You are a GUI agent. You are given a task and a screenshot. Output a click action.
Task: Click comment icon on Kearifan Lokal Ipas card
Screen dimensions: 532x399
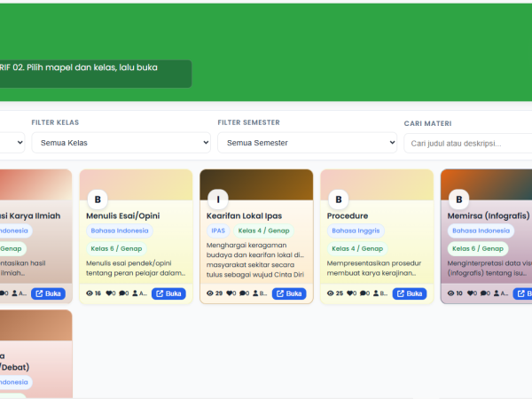[x=242, y=293]
